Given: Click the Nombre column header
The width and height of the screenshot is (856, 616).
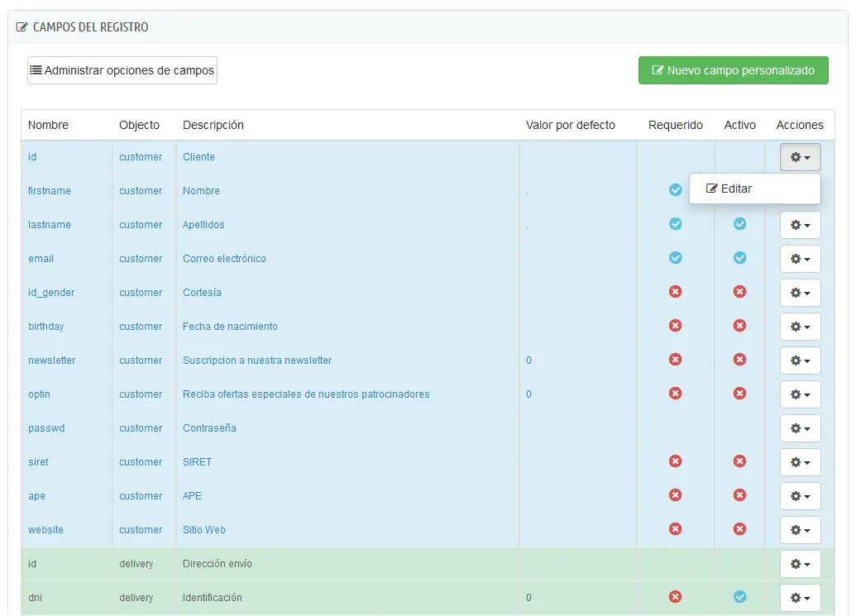Looking at the screenshot, I should tap(48, 125).
